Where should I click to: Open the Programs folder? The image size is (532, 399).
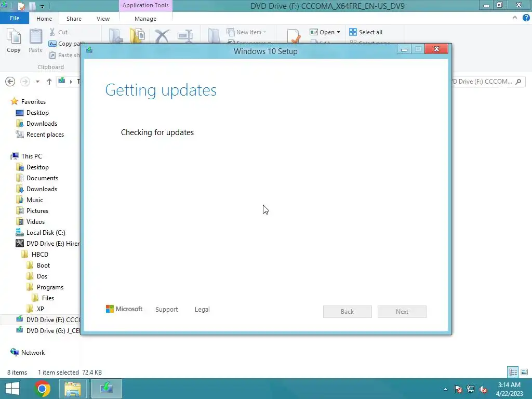coord(50,287)
